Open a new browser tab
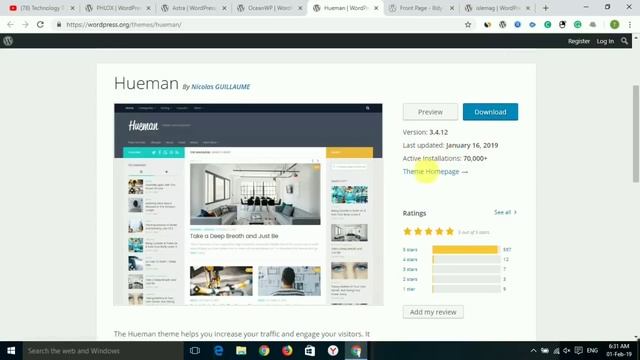 545,8
